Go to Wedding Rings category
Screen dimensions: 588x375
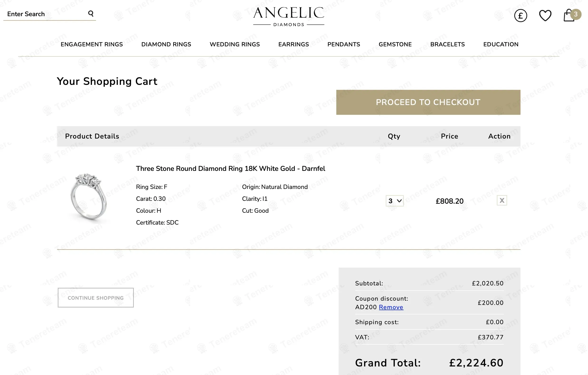point(235,44)
